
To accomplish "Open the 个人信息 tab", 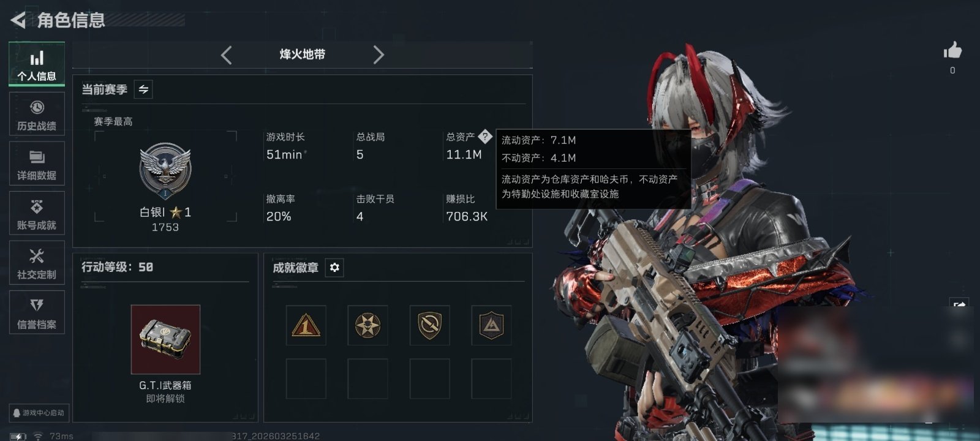I will coord(37,64).
